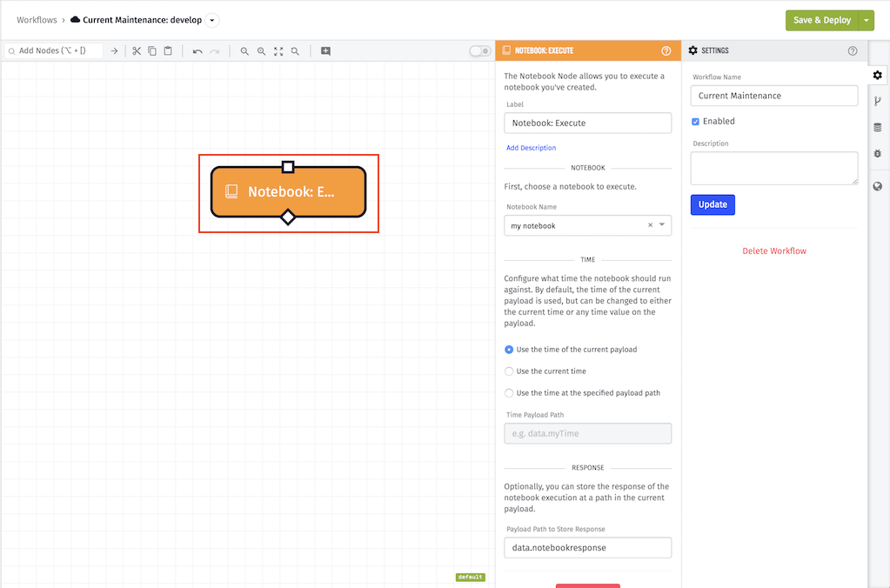Click the arrow icon next to Add Nodes
Viewport: 890px width, 588px height.
click(x=114, y=51)
